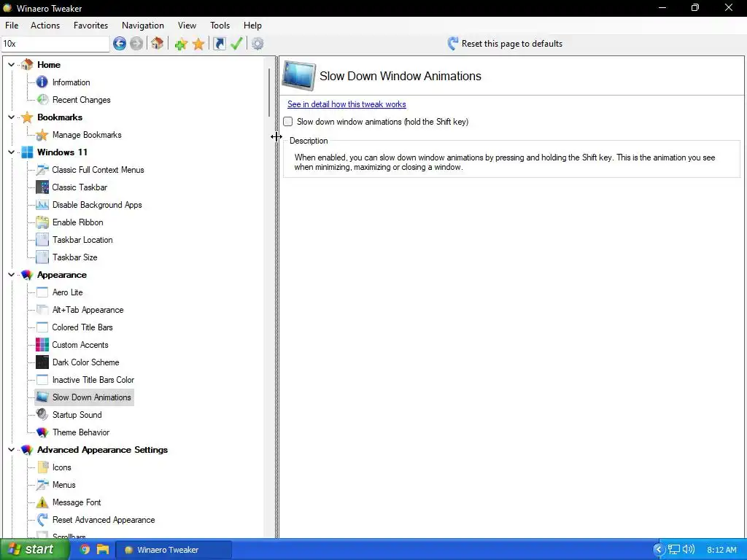Collapse Advanced Appearance Settings node
This screenshot has width=747, height=560.
tap(12, 449)
